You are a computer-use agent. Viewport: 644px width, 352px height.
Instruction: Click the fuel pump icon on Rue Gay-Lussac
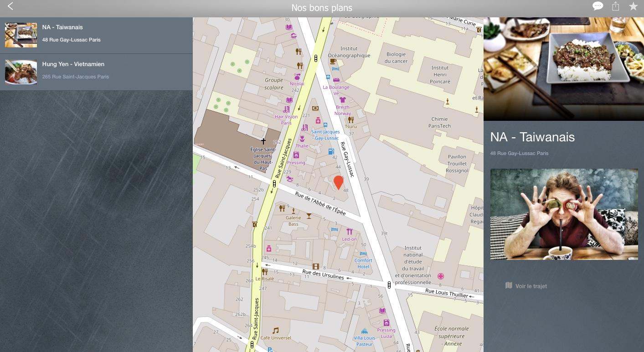(x=331, y=151)
